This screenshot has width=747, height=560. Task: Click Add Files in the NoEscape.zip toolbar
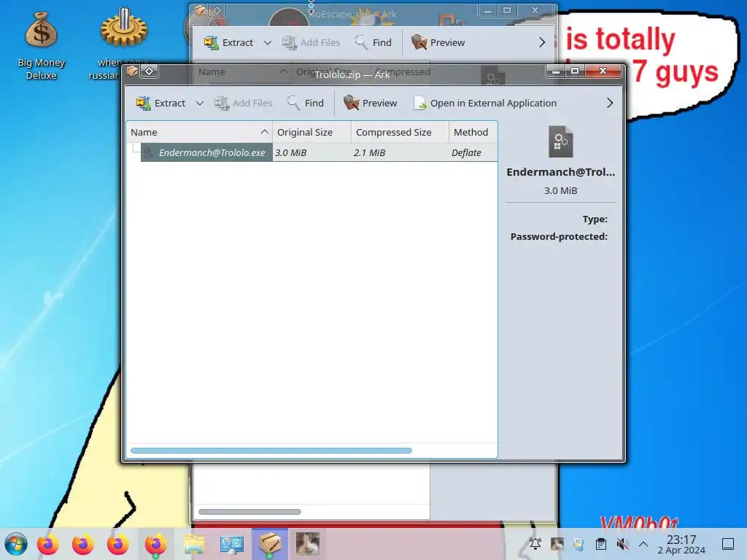click(311, 42)
